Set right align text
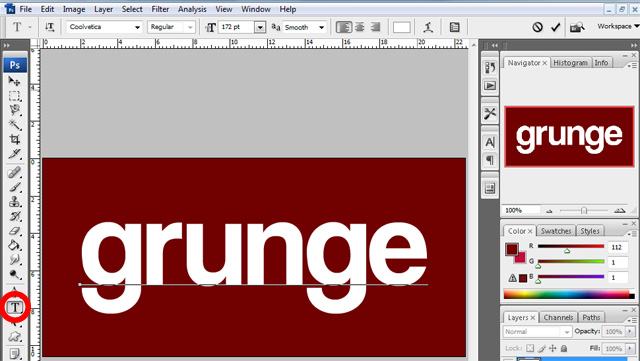Image resolution: width=640 pixels, height=361 pixels. 375,27
